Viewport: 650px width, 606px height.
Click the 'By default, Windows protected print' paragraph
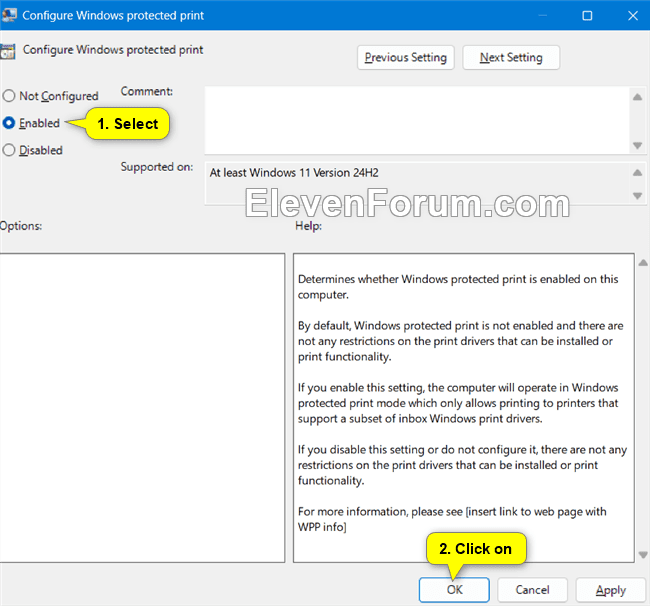(461, 341)
